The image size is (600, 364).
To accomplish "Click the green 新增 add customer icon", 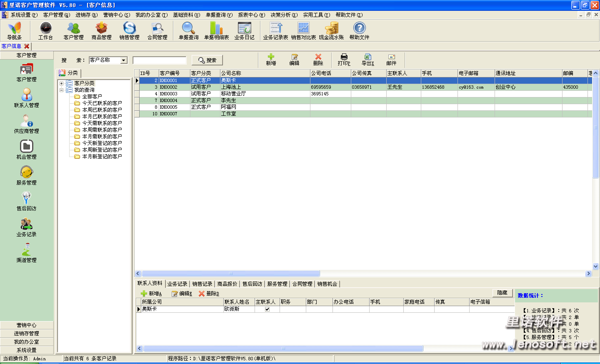I will click(x=271, y=60).
